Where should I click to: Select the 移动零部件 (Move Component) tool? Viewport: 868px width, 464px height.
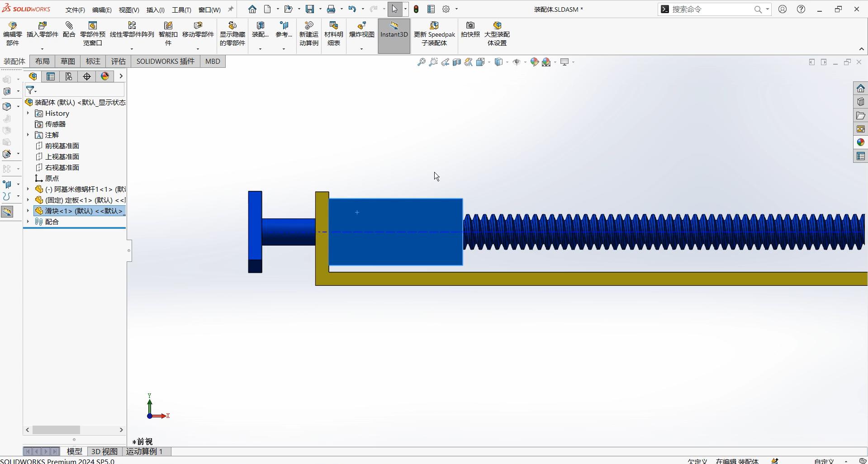coord(198,30)
